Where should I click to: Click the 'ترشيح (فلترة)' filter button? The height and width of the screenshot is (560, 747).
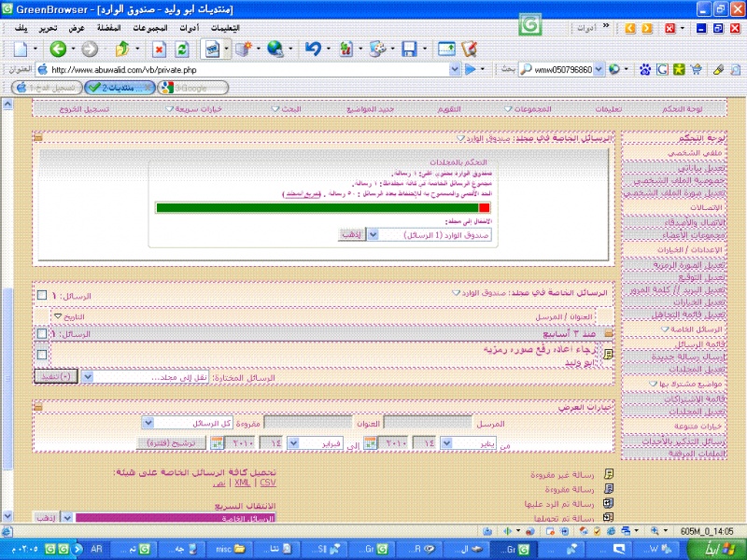170,443
